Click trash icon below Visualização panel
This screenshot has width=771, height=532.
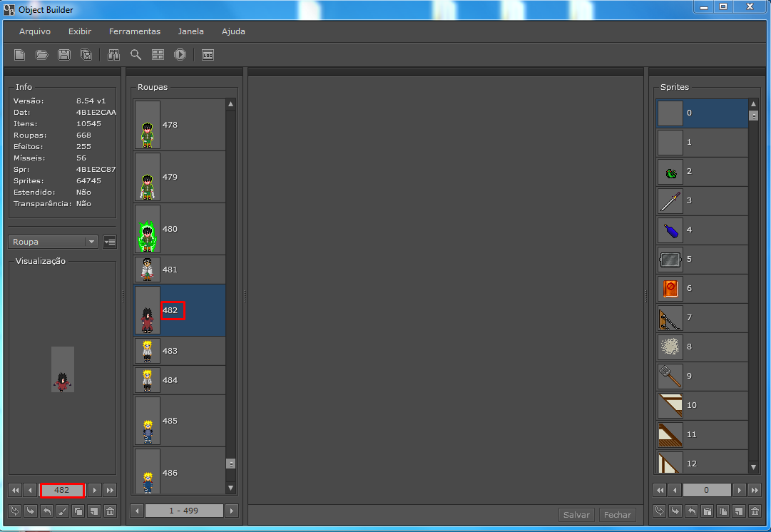click(110, 511)
